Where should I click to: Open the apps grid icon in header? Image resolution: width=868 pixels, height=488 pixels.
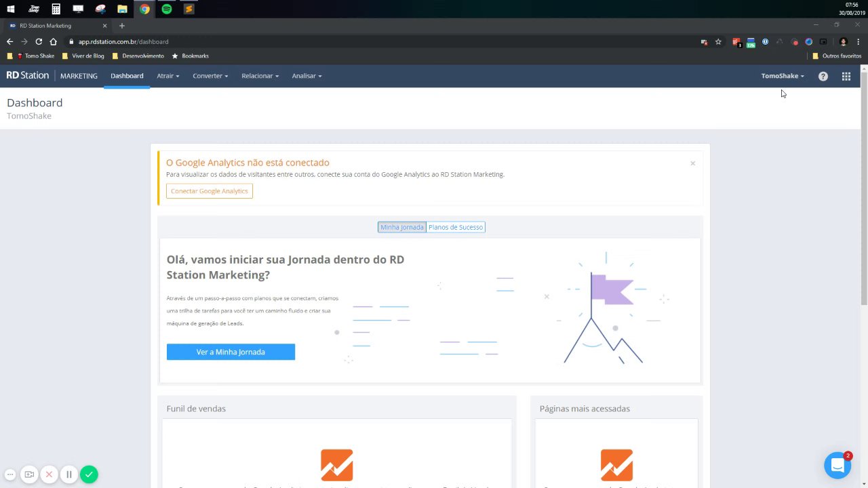(x=846, y=77)
